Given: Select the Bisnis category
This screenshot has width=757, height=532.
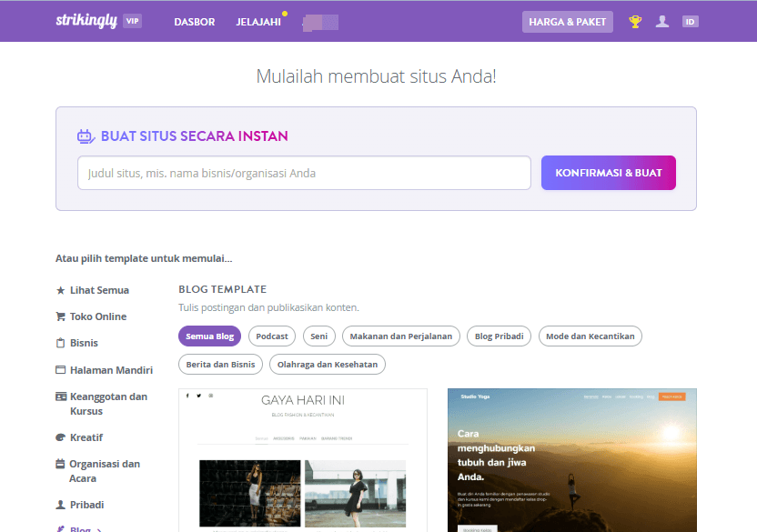Looking at the screenshot, I should (84, 343).
